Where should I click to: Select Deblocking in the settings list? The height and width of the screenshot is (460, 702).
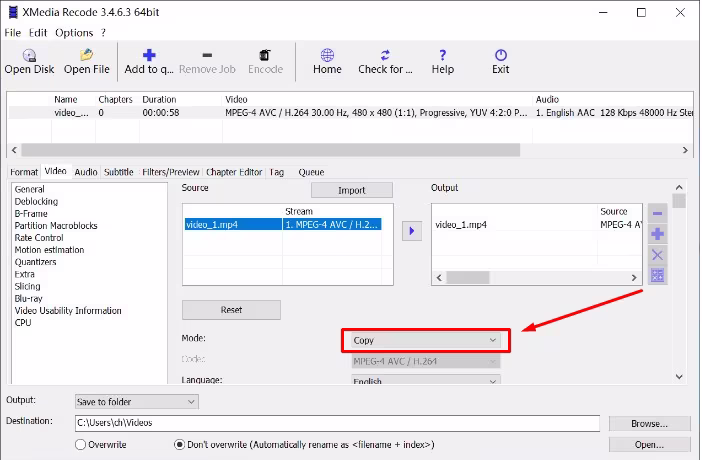(36, 202)
